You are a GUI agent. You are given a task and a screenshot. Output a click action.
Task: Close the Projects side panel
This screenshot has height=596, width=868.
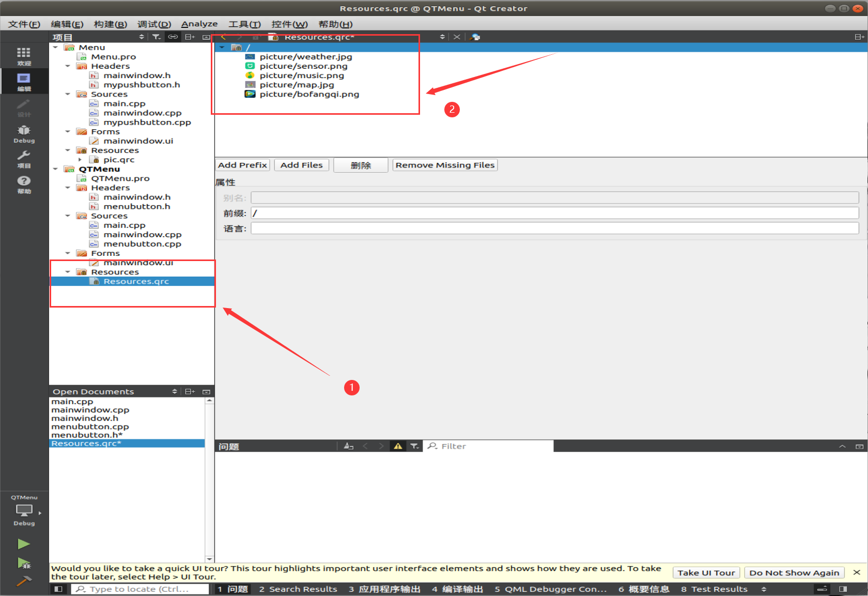(x=206, y=37)
